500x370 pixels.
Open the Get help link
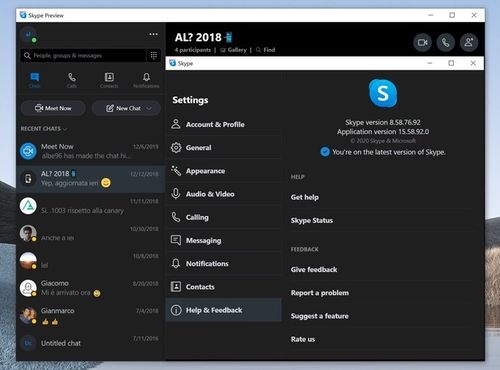305,197
